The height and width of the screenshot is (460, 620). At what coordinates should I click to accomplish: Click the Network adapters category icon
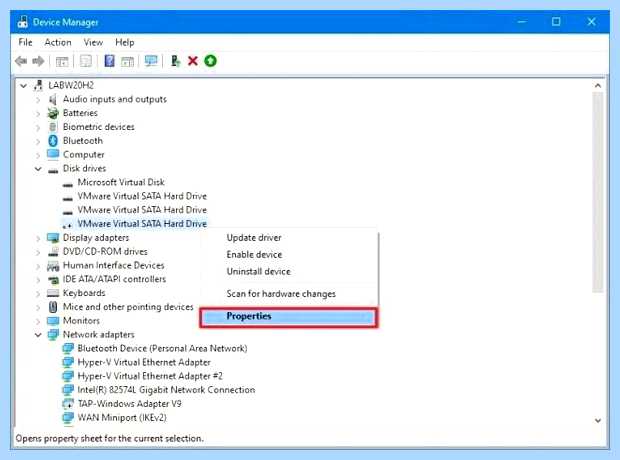(53, 335)
